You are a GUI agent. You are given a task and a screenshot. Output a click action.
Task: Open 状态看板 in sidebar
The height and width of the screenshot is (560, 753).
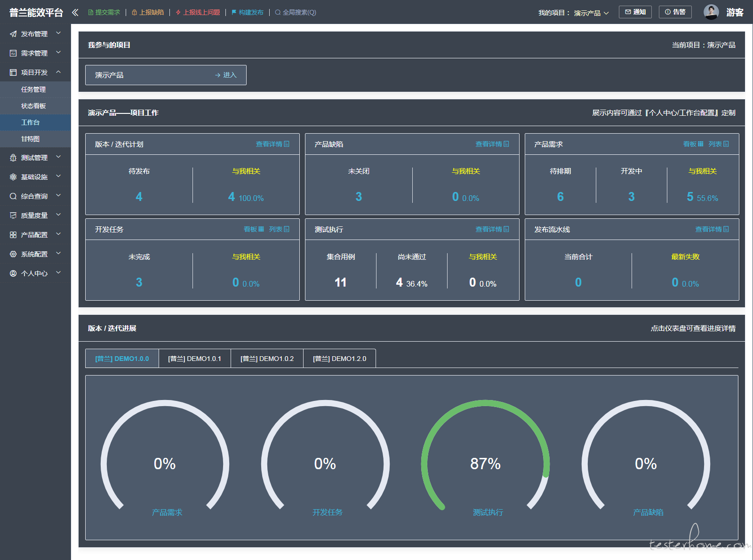[35, 106]
